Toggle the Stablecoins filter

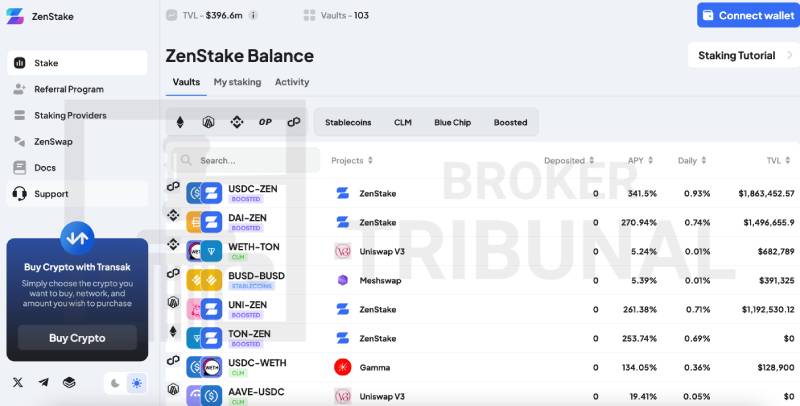click(348, 122)
